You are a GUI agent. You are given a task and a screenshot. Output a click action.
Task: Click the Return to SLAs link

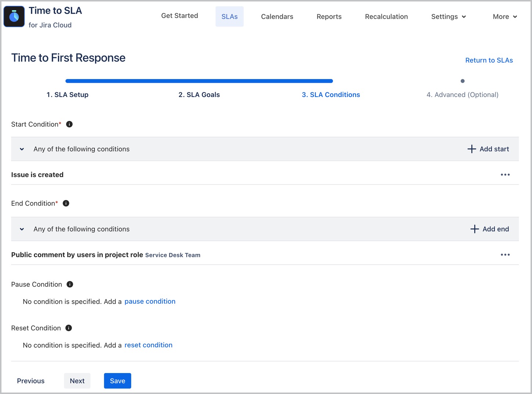coord(489,60)
